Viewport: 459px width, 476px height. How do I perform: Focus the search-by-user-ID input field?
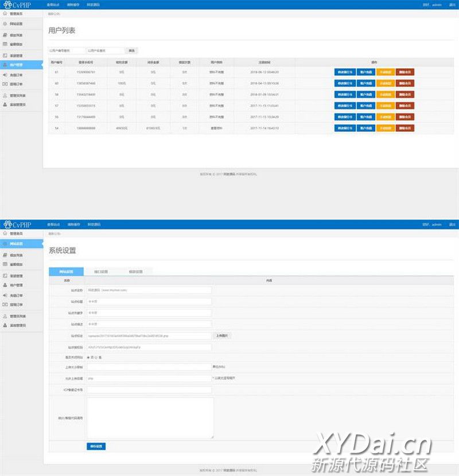(x=67, y=50)
